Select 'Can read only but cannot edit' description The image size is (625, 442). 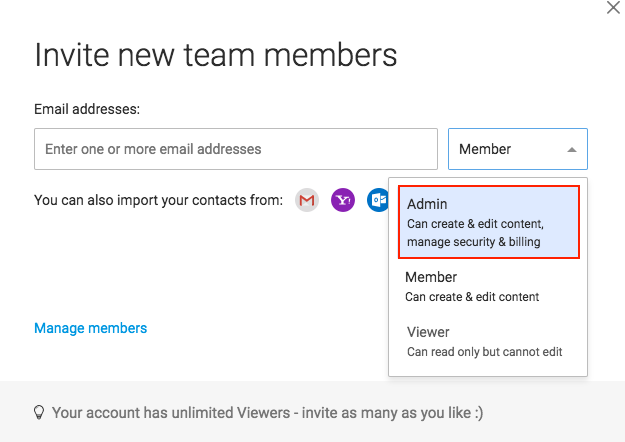point(484,352)
